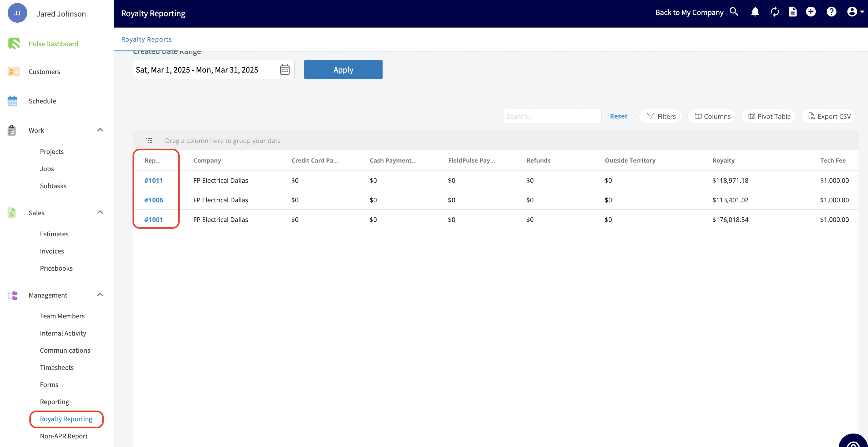Click the Reset link

pyautogui.click(x=618, y=116)
